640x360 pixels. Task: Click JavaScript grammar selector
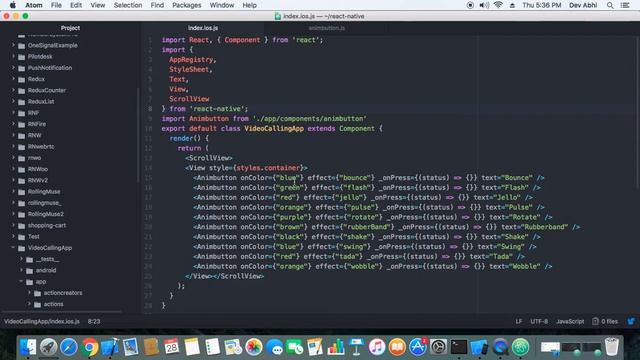coord(570,321)
